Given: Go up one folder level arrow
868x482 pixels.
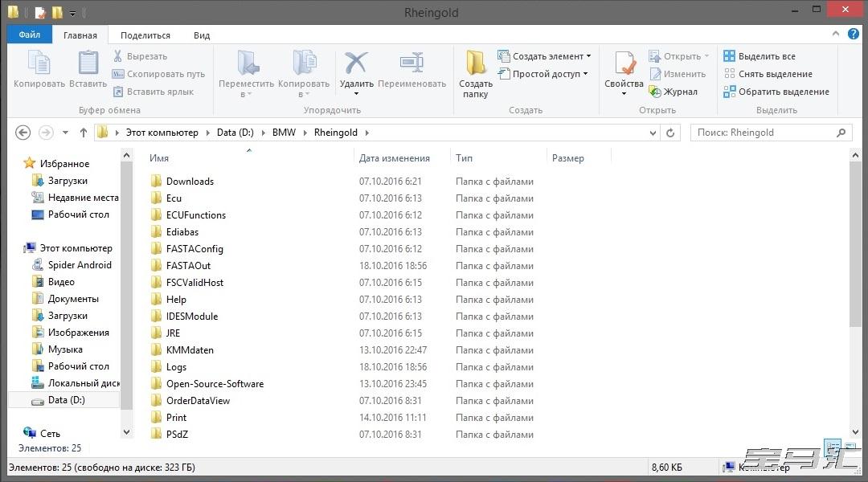Looking at the screenshot, I should [83, 133].
